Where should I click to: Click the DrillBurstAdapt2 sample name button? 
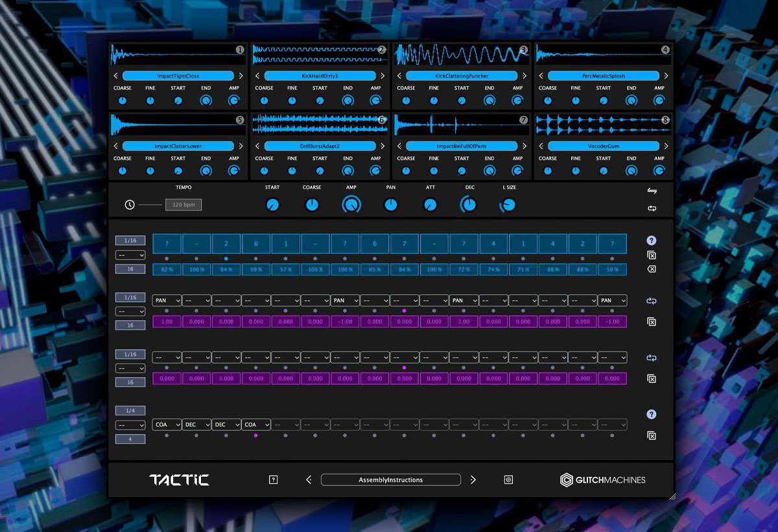point(320,146)
